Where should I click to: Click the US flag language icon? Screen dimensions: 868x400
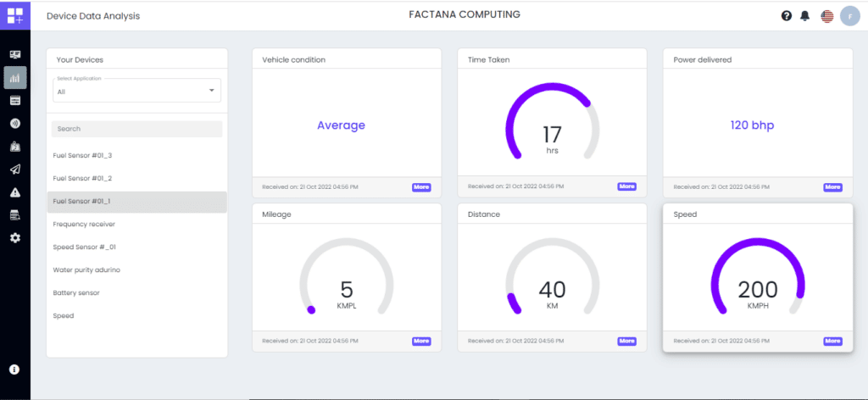[x=827, y=17]
